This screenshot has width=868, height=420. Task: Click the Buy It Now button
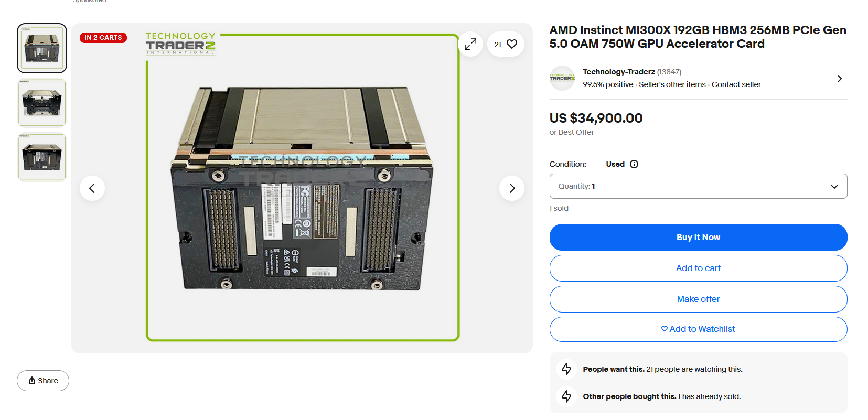[x=698, y=238]
